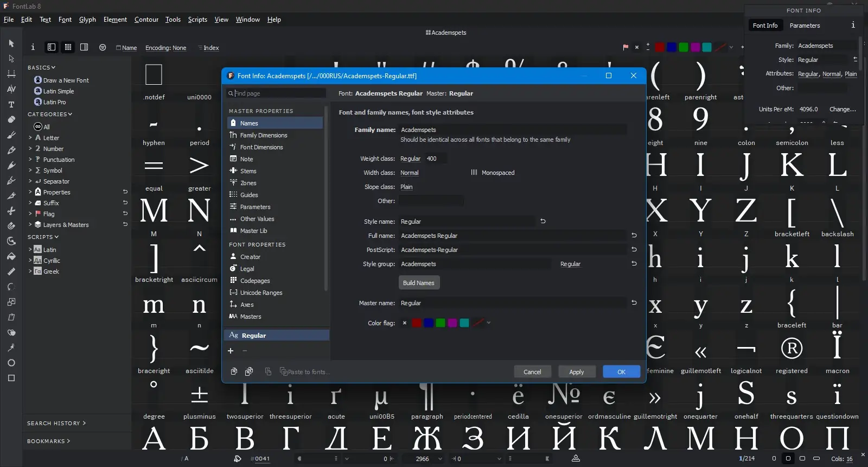Select the Brush tool
868x467 pixels.
click(11, 135)
